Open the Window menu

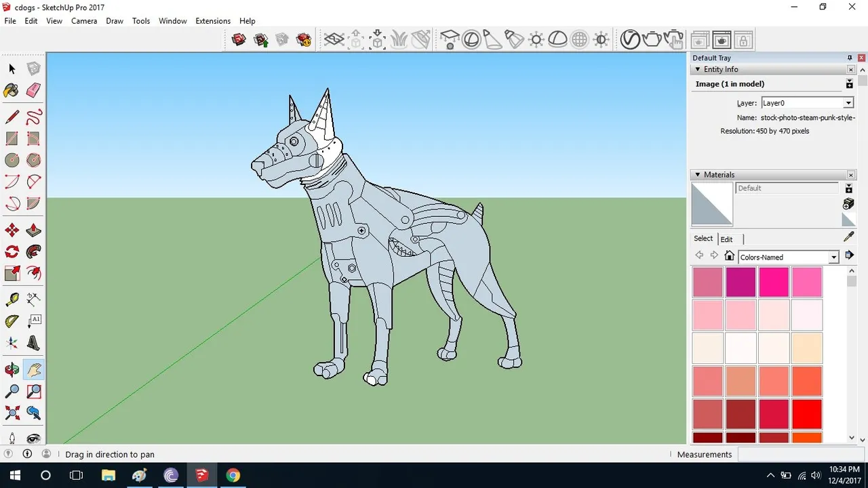[173, 21]
